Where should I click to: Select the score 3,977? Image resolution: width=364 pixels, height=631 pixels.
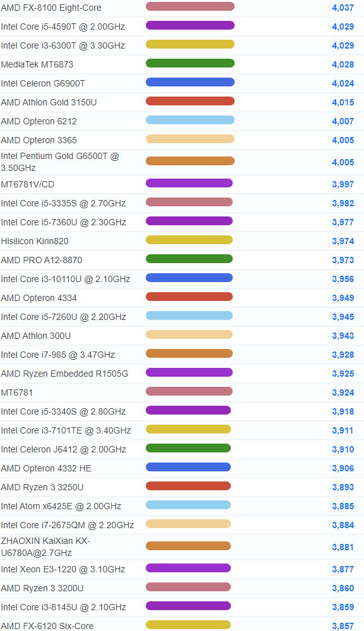pyautogui.click(x=343, y=222)
